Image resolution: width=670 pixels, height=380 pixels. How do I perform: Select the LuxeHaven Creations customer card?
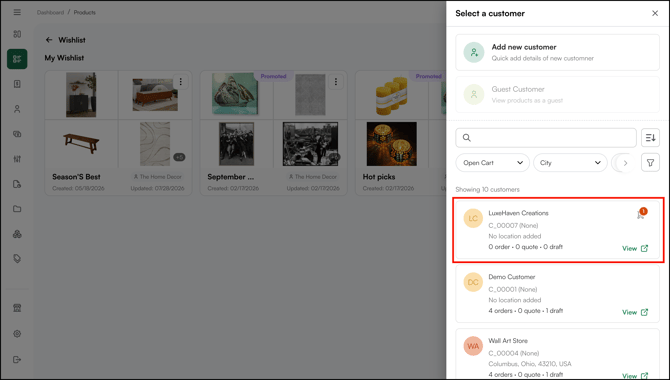click(x=558, y=230)
